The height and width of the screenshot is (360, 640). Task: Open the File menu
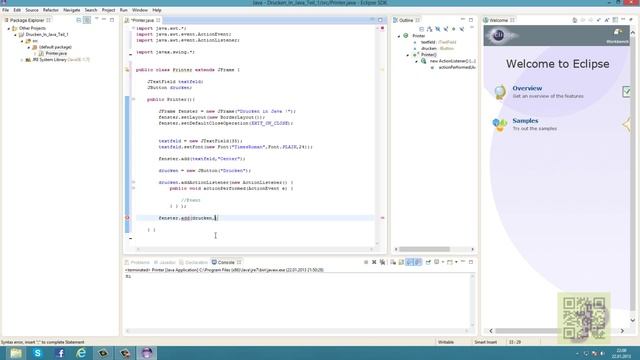[x=5, y=10]
